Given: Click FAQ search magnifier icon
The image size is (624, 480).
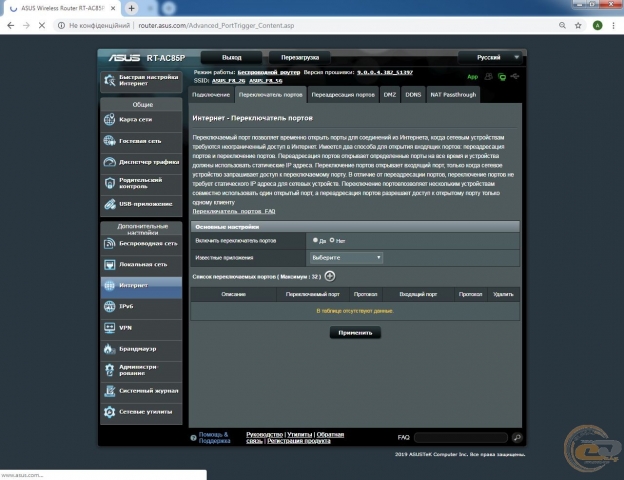Looking at the screenshot, I should (x=517, y=438).
